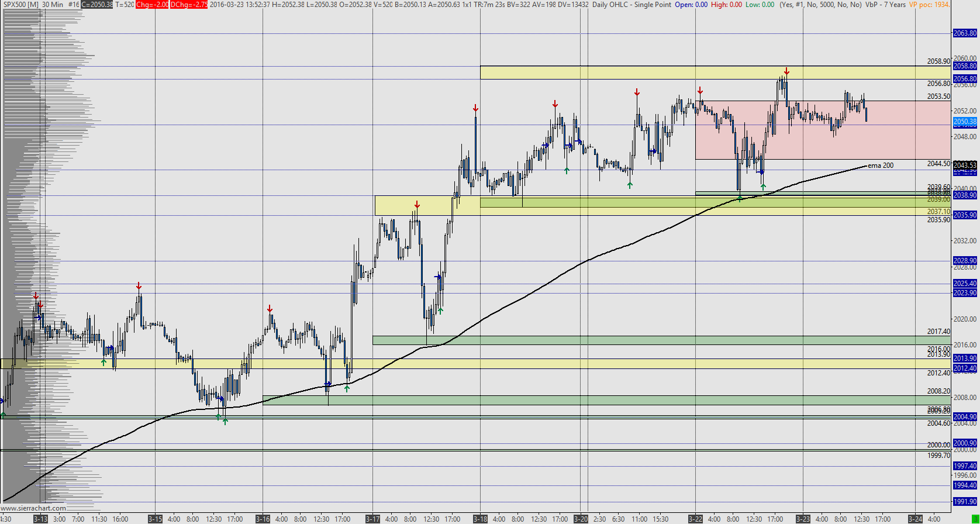Click the 3-15 date marker on time axis
The image size is (980, 524).
tap(155, 519)
